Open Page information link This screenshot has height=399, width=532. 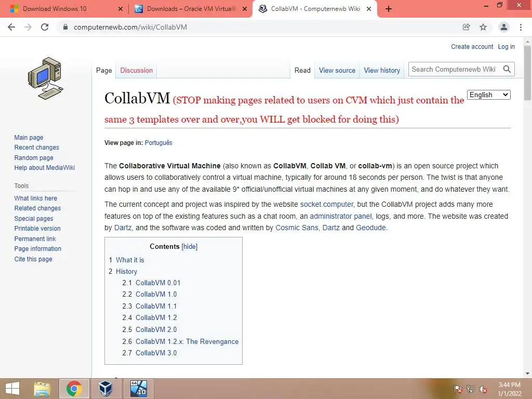pyautogui.click(x=37, y=249)
